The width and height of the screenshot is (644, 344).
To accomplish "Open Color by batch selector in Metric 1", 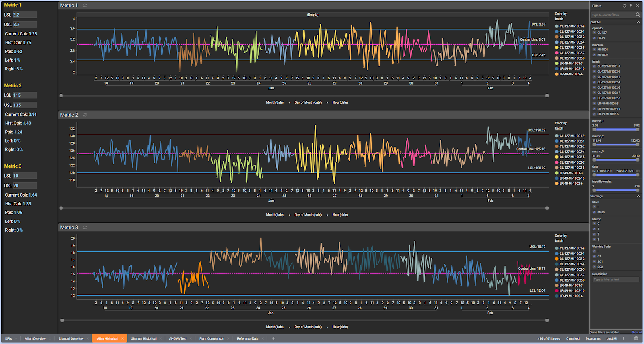I will click(559, 19).
